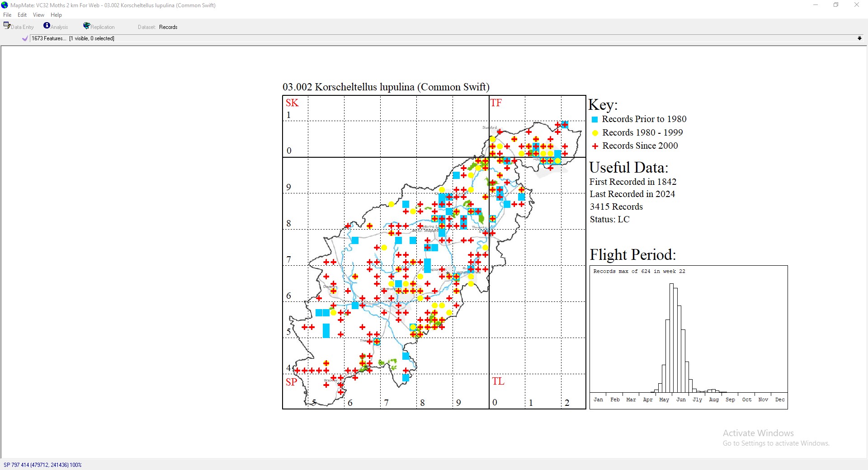This screenshot has width=868, height=470.
Task: Click the blue square swatch in the key
Action: point(595,119)
